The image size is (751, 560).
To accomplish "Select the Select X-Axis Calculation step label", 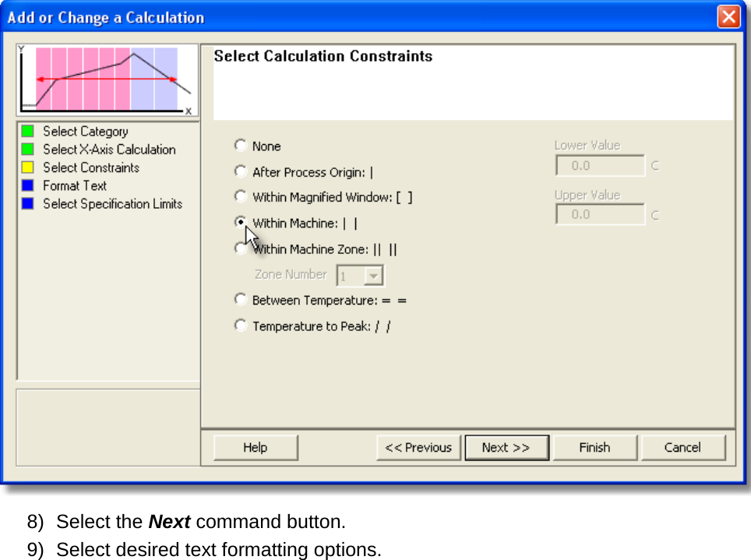I will 109,150.
